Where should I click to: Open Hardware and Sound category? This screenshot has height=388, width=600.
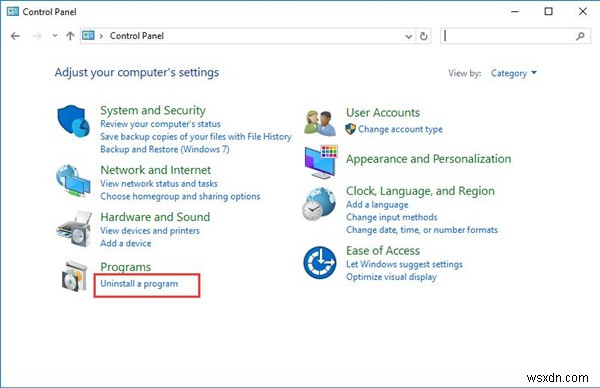(x=155, y=217)
